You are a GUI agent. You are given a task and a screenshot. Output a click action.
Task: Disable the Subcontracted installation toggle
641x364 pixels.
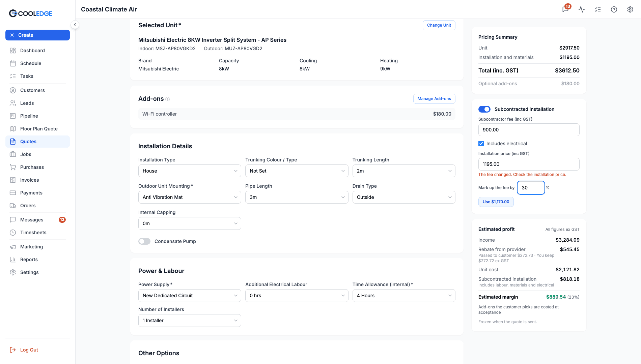pyautogui.click(x=484, y=109)
